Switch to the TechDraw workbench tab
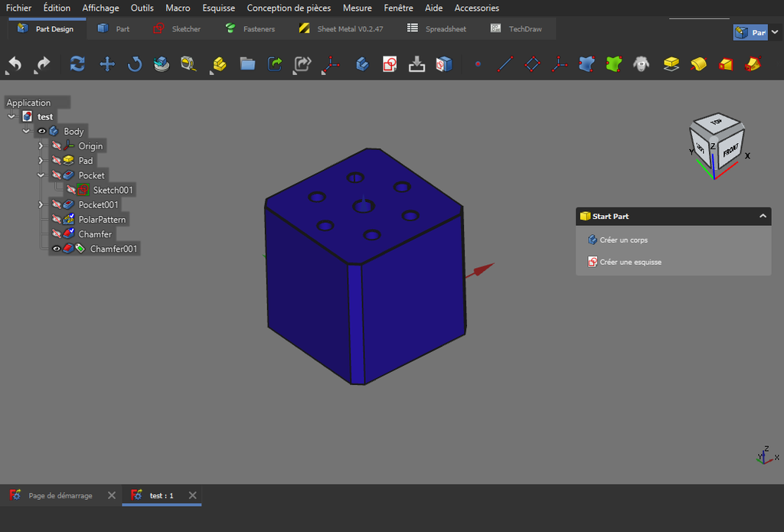This screenshot has height=532, width=784. click(524, 29)
